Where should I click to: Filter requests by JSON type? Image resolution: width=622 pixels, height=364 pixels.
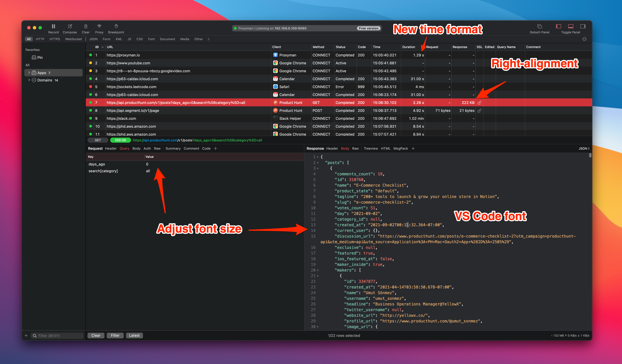93,39
